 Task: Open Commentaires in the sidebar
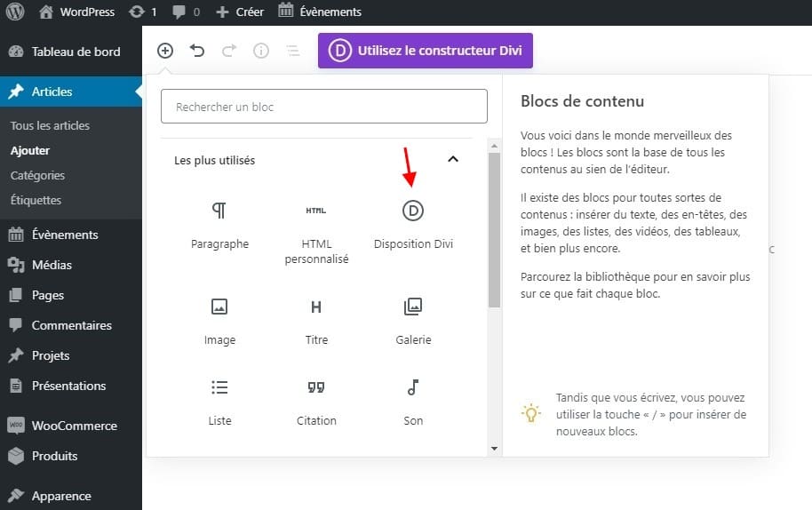tap(71, 325)
